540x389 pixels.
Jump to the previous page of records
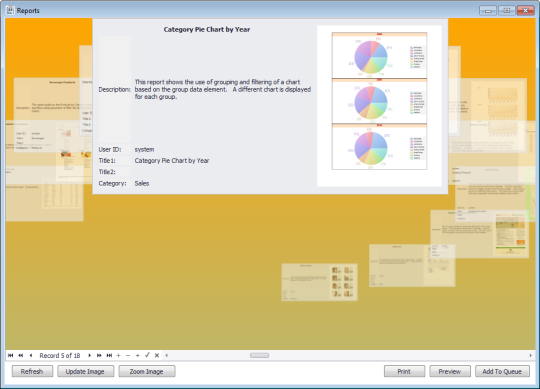(x=21, y=355)
